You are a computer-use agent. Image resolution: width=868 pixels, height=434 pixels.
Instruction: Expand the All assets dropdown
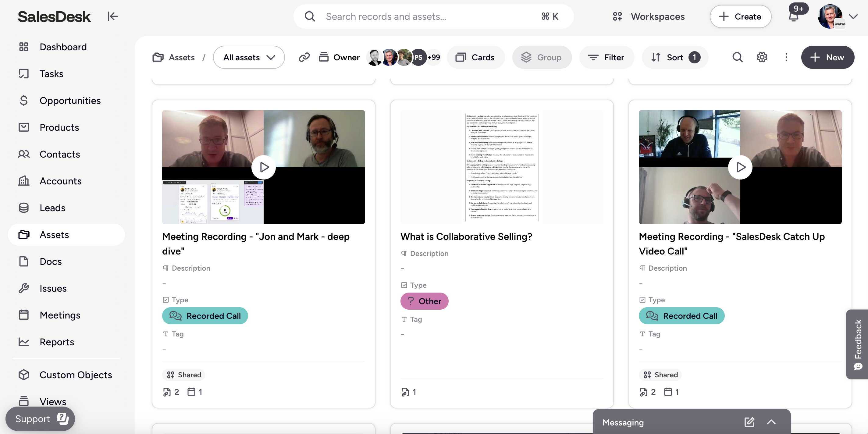coord(249,57)
